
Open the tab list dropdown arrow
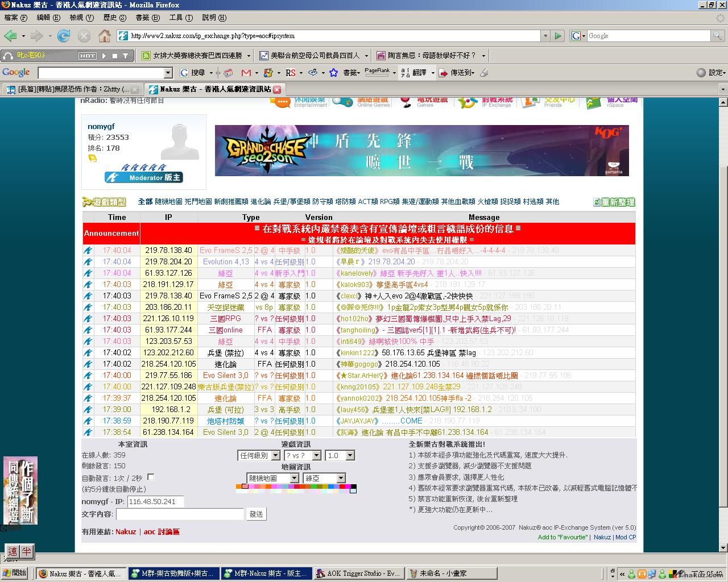[723, 89]
